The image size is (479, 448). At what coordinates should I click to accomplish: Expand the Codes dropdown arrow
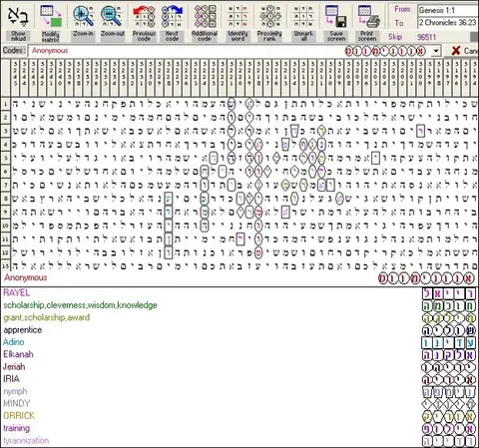click(436, 51)
